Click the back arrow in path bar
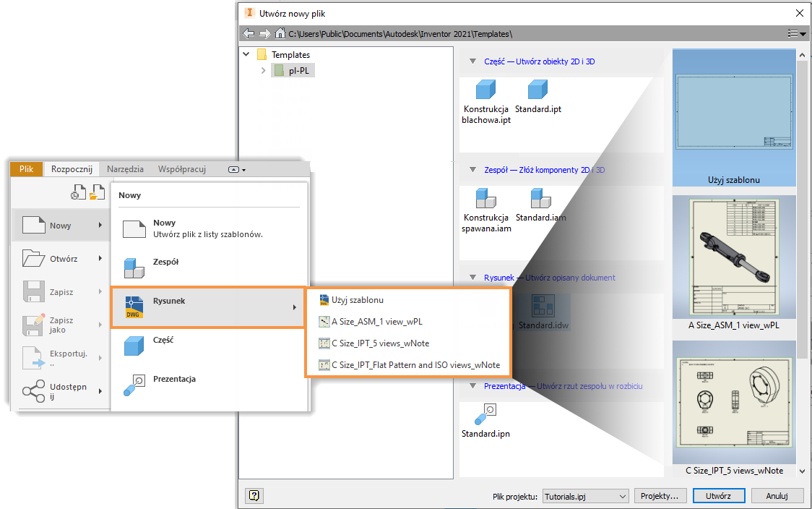812x509 pixels. tap(249, 34)
